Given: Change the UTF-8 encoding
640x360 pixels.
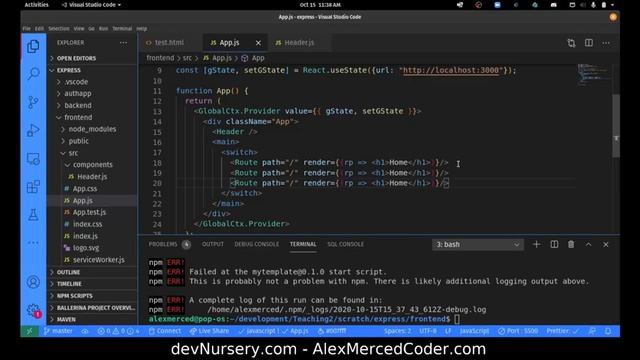Looking at the screenshot, I should pos(428,331).
